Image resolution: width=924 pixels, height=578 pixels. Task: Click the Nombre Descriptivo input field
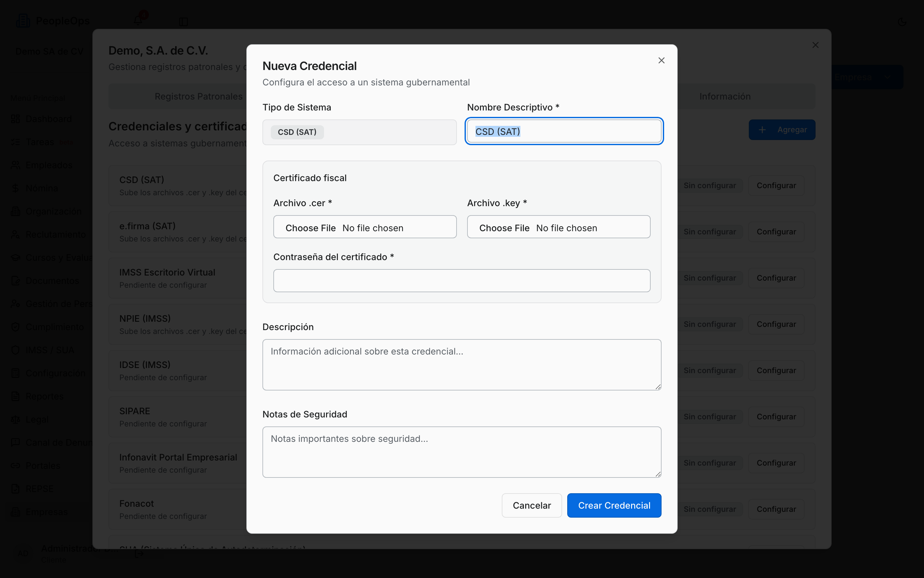[x=564, y=132]
